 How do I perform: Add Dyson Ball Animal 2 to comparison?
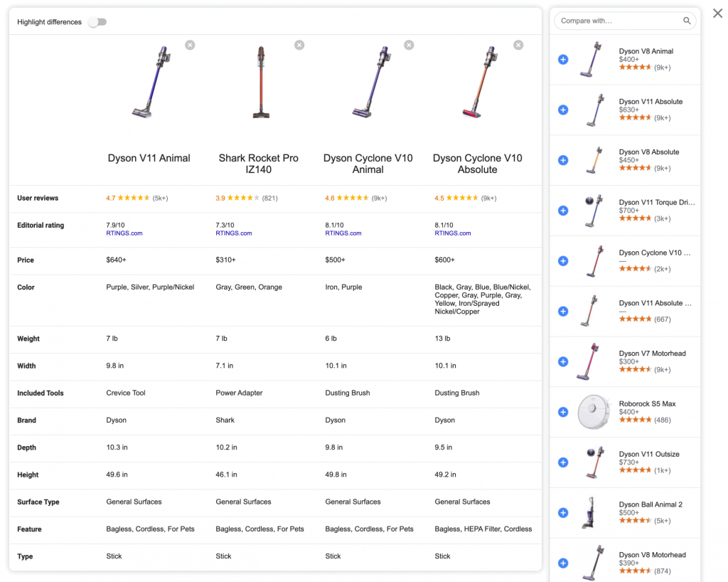click(x=563, y=513)
